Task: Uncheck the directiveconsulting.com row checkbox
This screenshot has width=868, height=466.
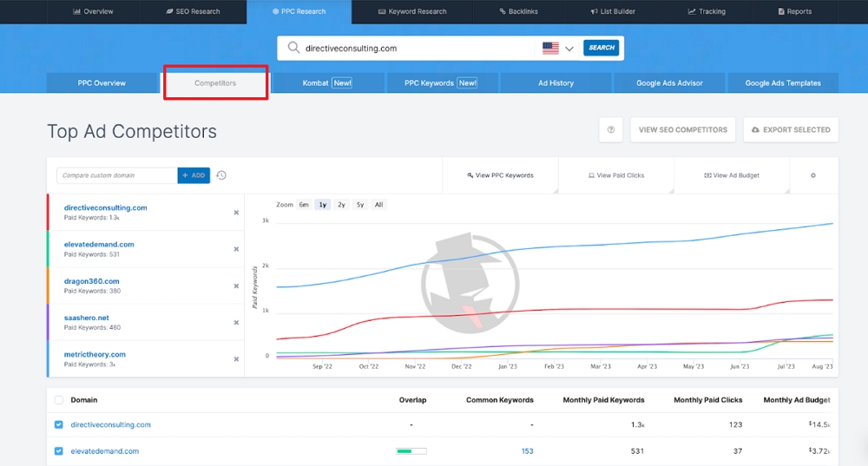Action: tap(59, 425)
